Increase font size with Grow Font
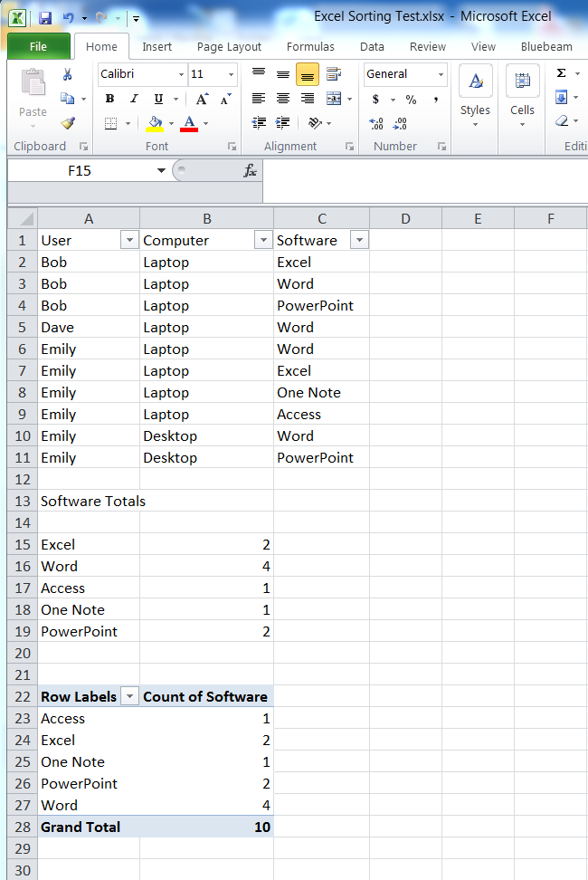Image resolution: width=588 pixels, height=880 pixels. pyautogui.click(x=202, y=99)
